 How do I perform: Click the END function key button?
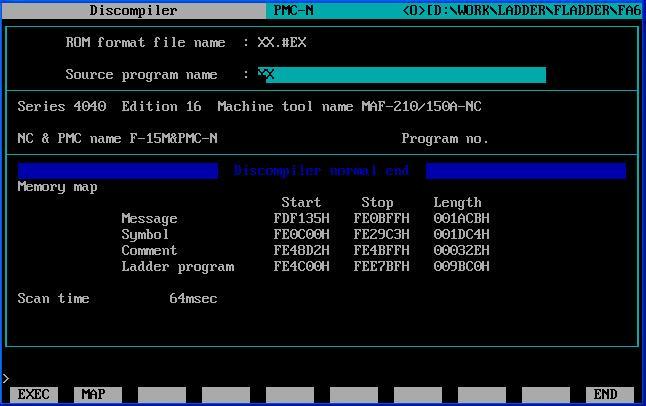(x=609, y=394)
